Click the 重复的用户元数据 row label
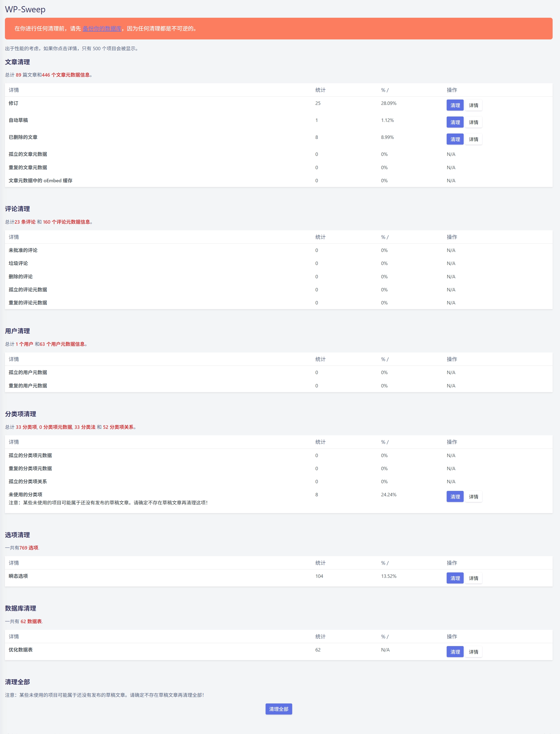The width and height of the screenshot is (560, 734). [x=28, y=386]
